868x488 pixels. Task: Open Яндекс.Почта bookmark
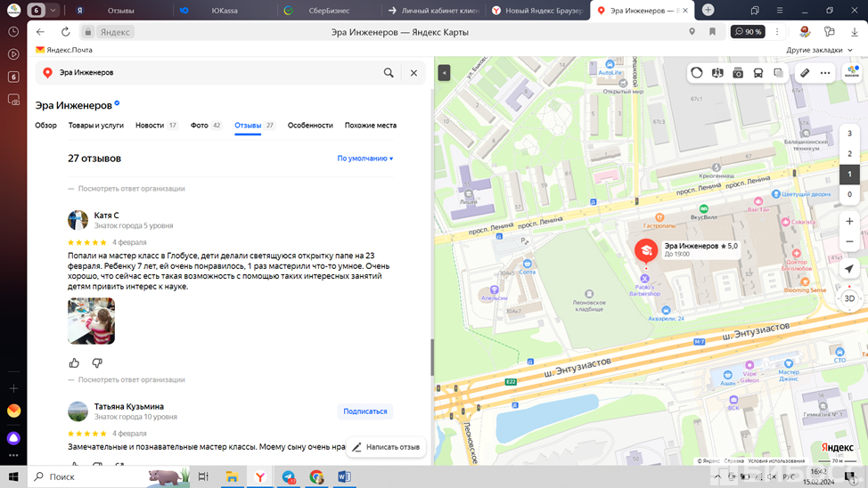(64, 50)
